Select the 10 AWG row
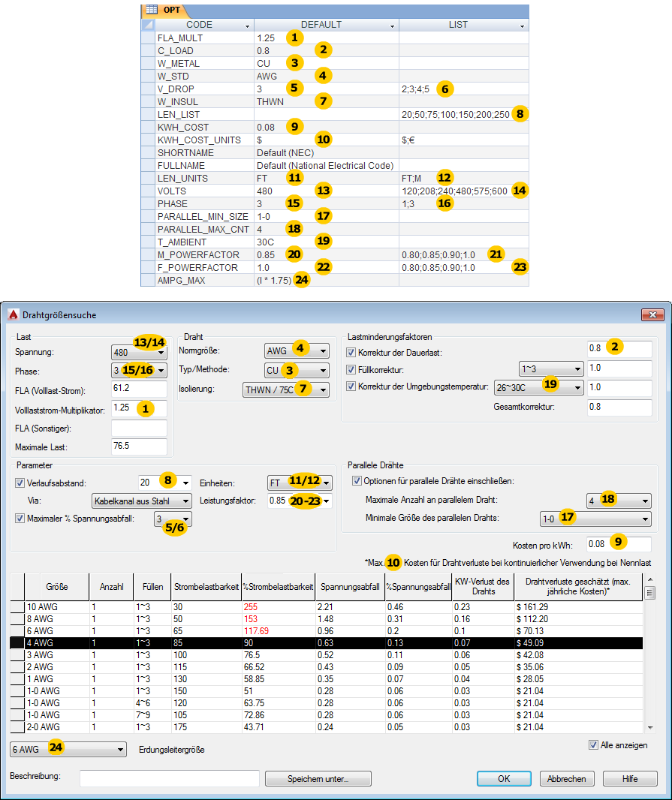Screen dimensions: 672x800 click(327, 607)
